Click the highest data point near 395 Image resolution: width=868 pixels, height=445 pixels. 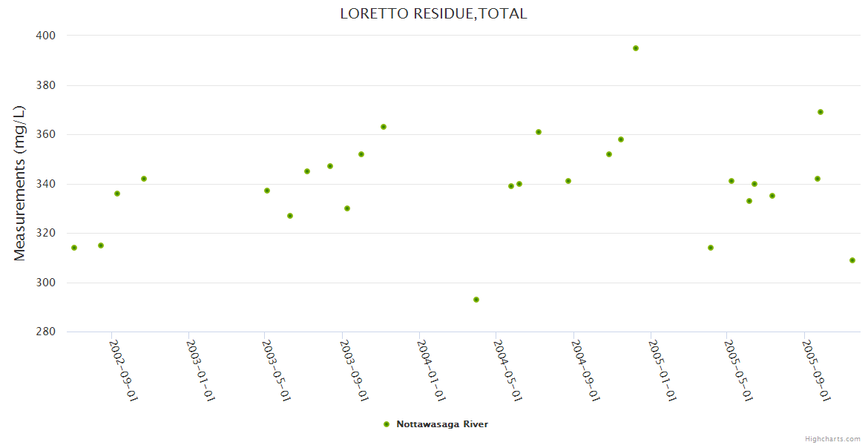(x=636, y=48)
